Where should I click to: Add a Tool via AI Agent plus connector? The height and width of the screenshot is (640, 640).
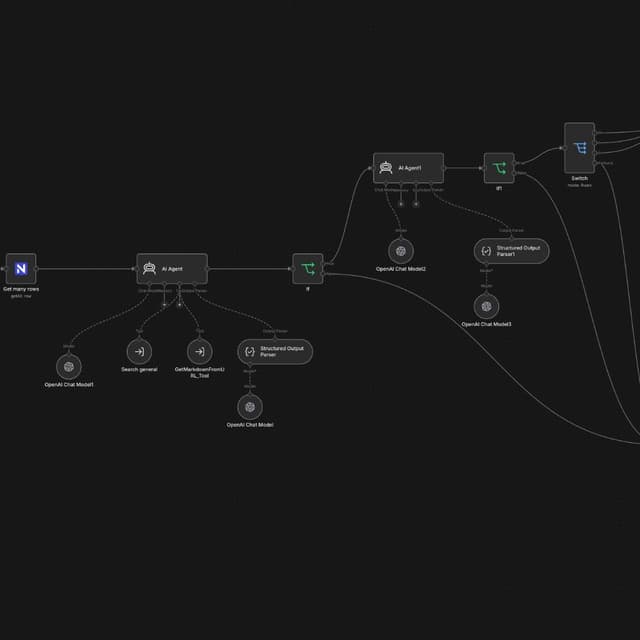coord(179,304)
